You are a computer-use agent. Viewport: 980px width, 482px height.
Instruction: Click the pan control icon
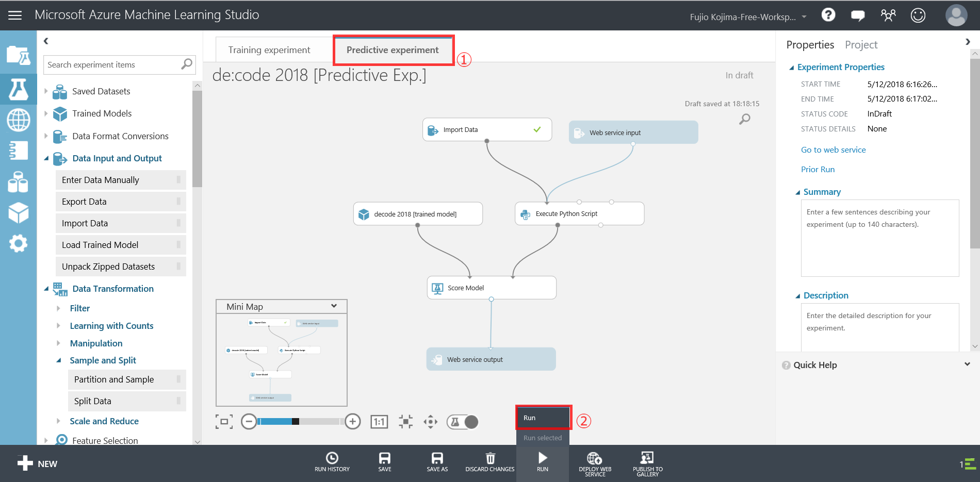(430, 422)
